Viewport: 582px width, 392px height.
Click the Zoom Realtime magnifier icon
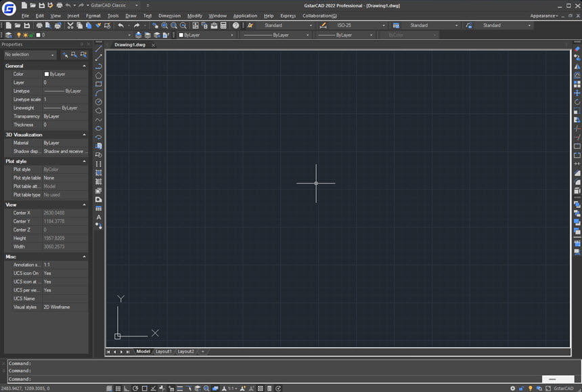(164, 25)
